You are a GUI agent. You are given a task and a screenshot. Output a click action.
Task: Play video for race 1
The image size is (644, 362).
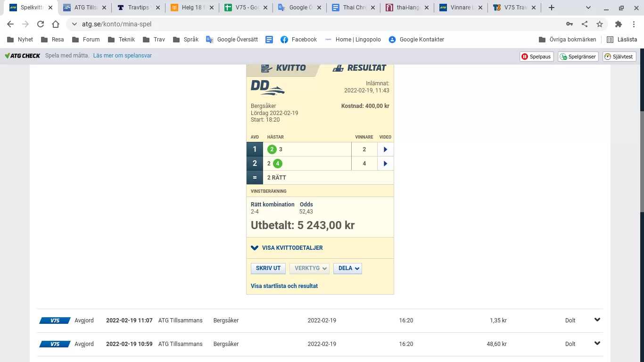pos(385,149)
